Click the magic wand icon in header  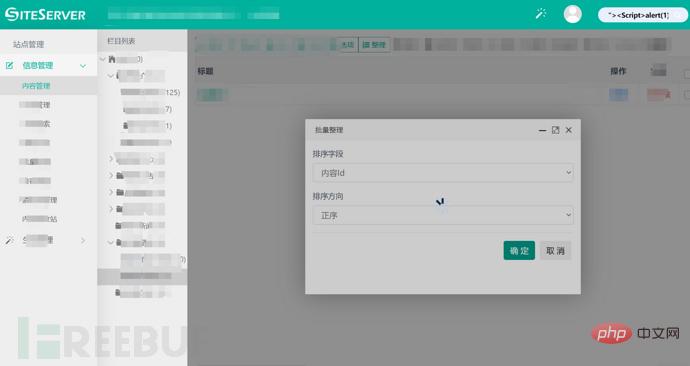pos(541,14)
